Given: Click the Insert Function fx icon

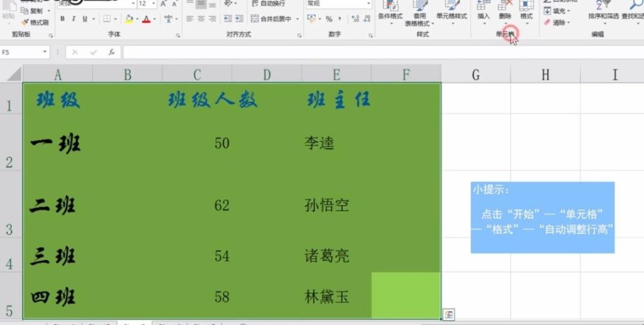Looking at the screenshot, I should [111, 52].
